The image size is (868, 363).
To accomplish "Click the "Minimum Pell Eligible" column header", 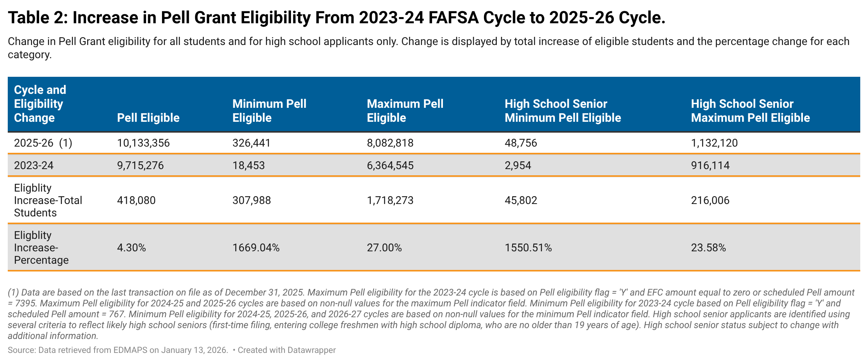I will pyautogui.click(x=269, y=111).
